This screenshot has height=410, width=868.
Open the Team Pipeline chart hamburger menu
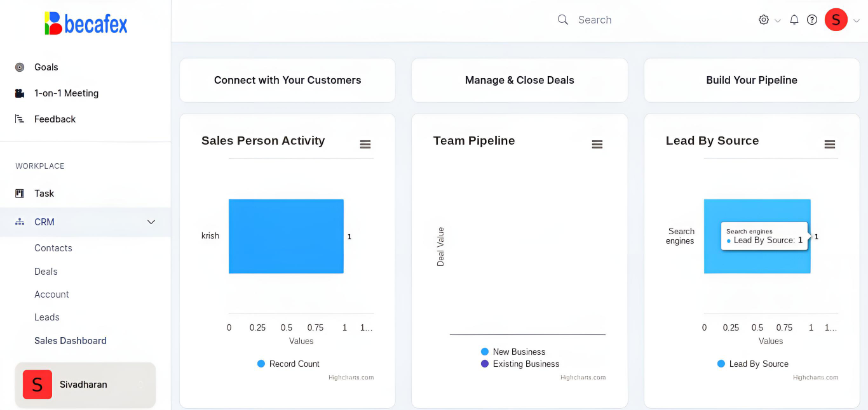[x=597, y=145]
